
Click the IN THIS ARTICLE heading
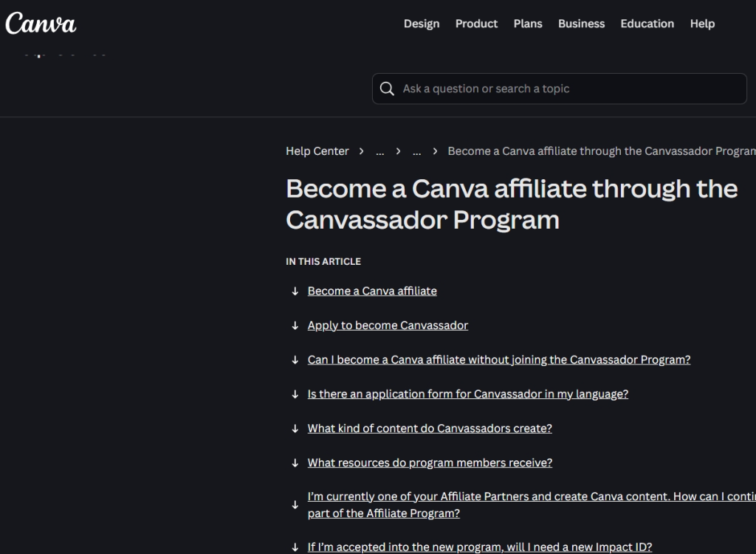tap(323, 262)
